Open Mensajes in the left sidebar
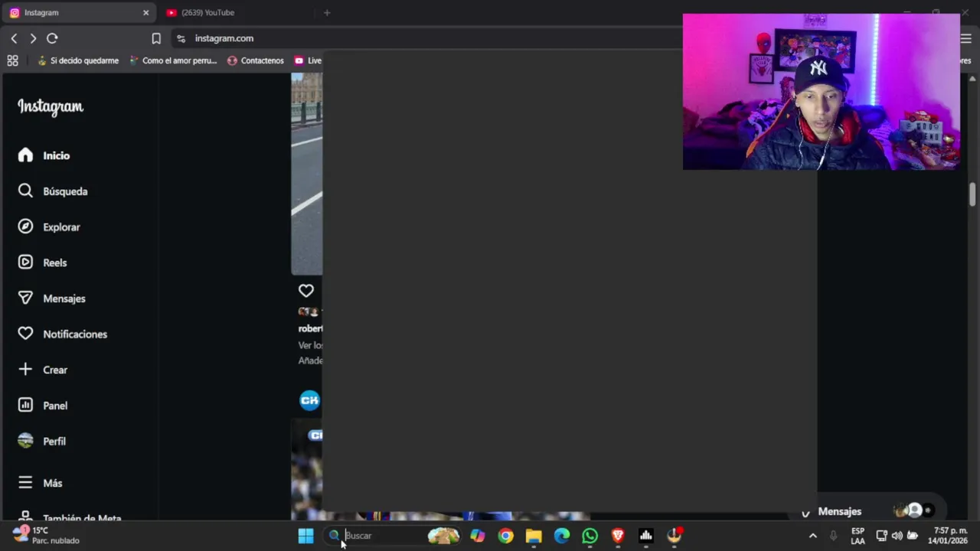Image resolution: width=980 pixels, height=551 pixels. point(52,298)
